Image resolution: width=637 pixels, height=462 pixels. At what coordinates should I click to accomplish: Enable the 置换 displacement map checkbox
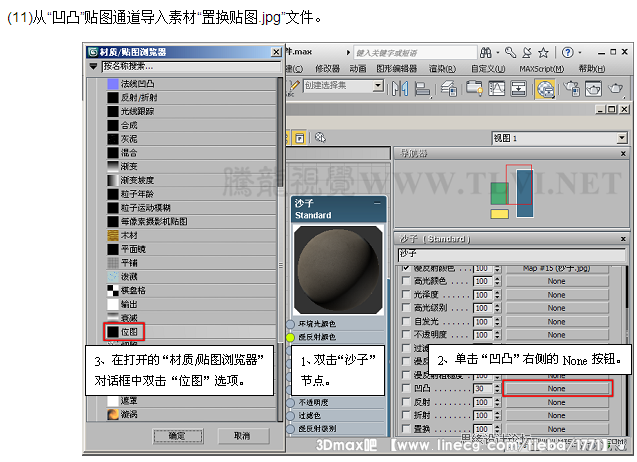tap(405, 428)
